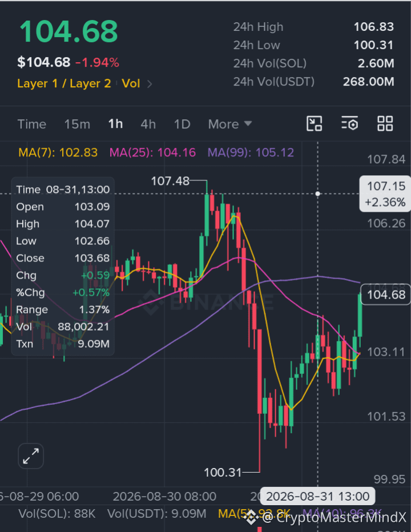
Task: Click the 24h Low value 100.31
Action: coord(374,45)
